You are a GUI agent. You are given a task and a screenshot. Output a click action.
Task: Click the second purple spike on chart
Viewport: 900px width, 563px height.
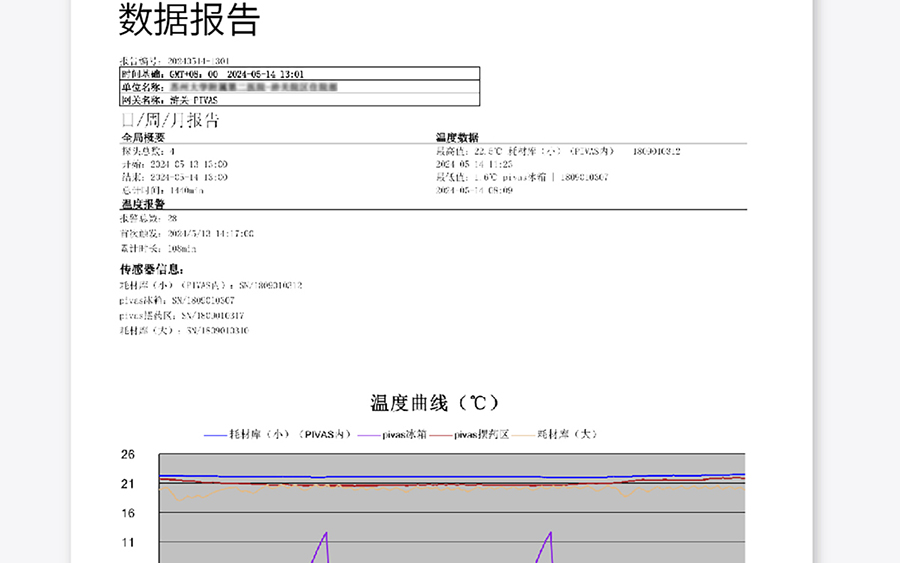(549, 540)
